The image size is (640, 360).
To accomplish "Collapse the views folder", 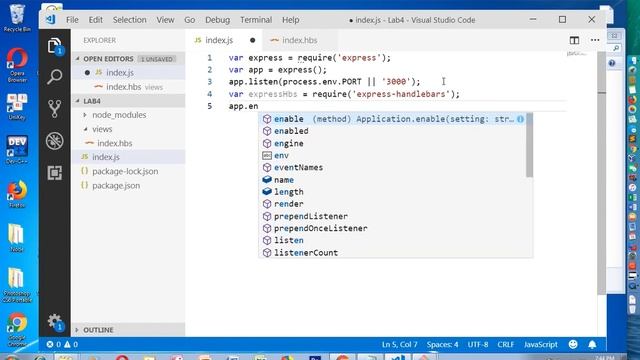I will tap(128, 129).
